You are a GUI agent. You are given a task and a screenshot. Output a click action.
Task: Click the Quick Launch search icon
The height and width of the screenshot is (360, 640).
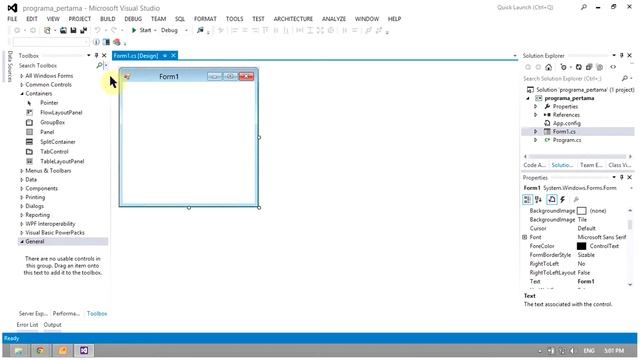[x=584, y=7]
